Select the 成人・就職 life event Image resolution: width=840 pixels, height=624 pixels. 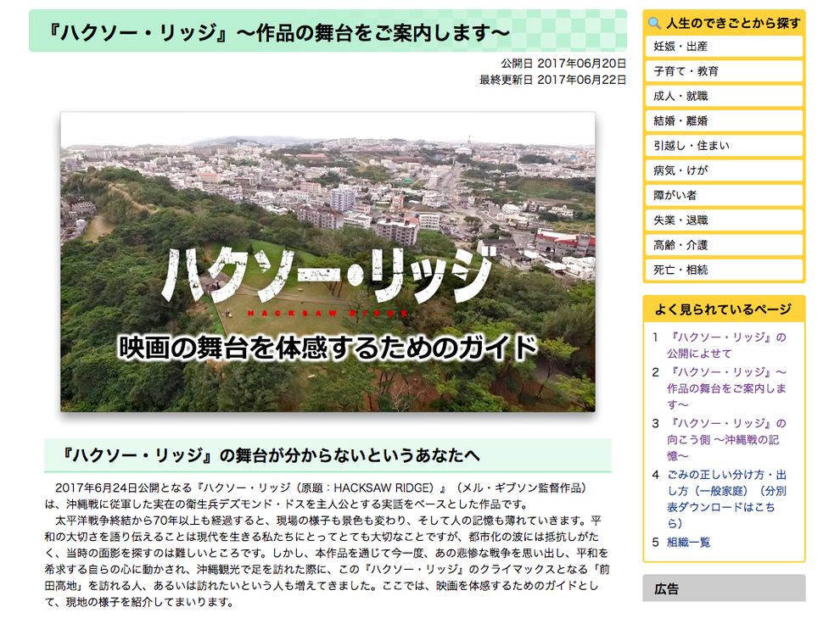pyautogui.click(x=724, y=97)
